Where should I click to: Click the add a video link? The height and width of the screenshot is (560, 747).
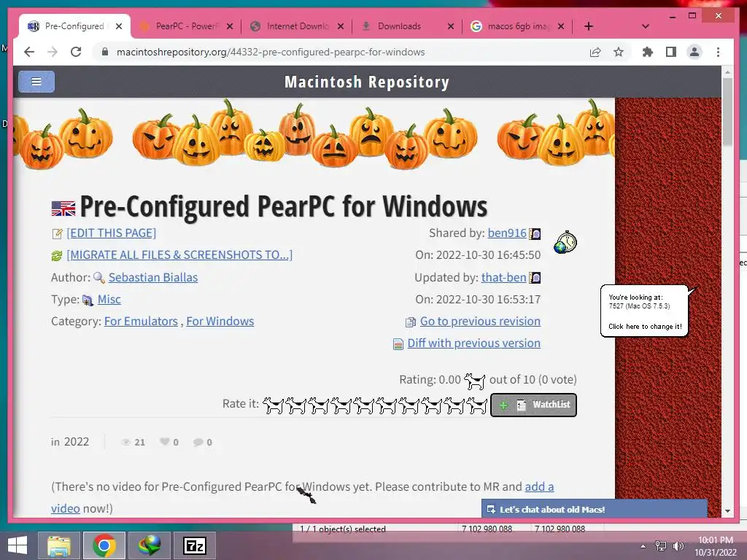(x=539, y=486)
